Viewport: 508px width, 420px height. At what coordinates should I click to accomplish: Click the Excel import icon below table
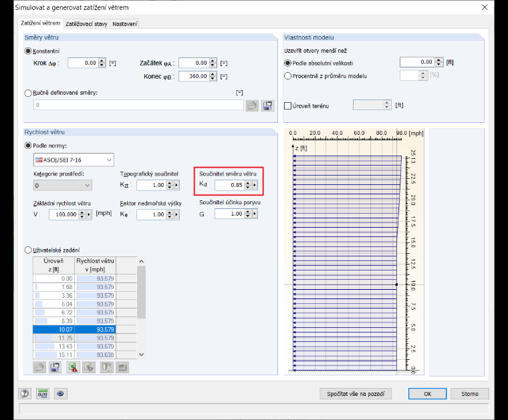click(89, 367)
